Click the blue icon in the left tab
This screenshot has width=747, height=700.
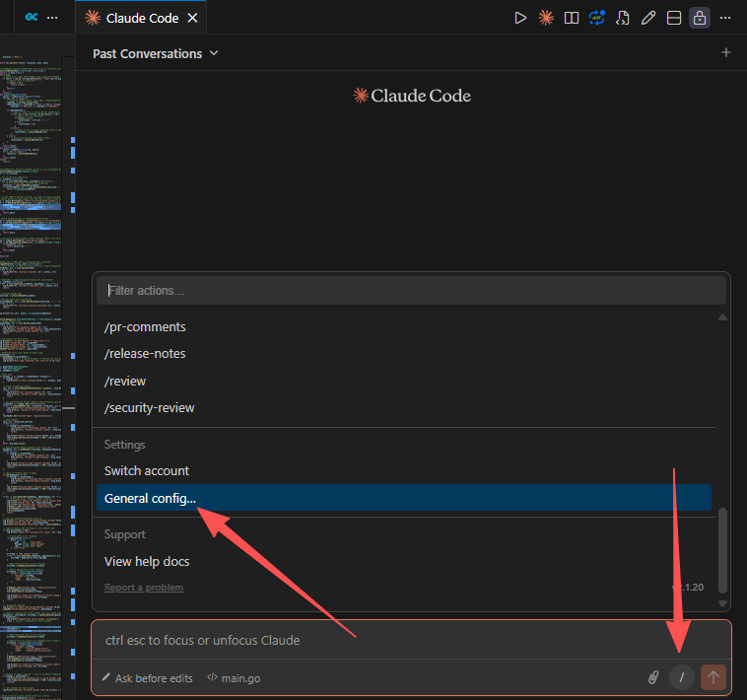pyautogui.click(x=32, y=17)
